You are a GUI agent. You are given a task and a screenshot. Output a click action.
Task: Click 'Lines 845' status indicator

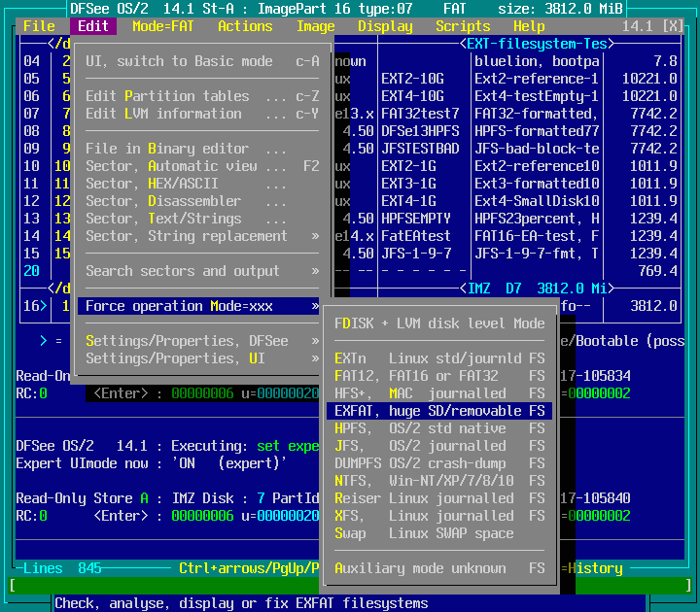[x=62, y=568]
